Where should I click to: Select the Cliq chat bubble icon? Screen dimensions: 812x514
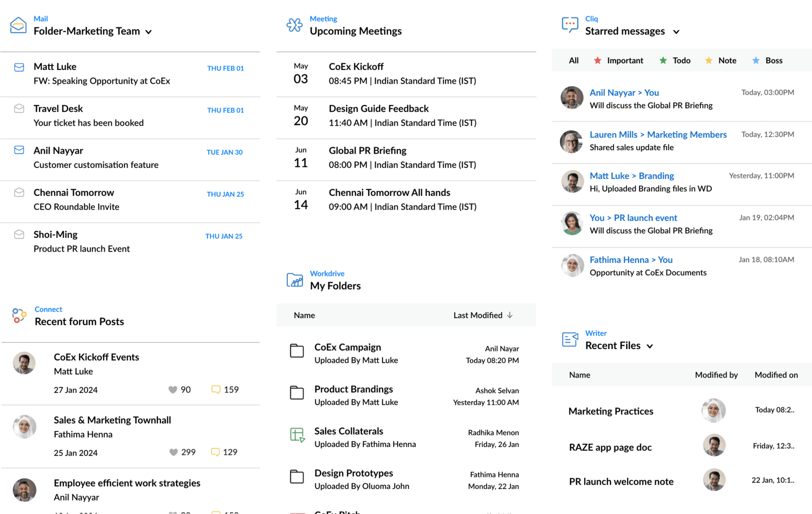(x=570, y=23)
